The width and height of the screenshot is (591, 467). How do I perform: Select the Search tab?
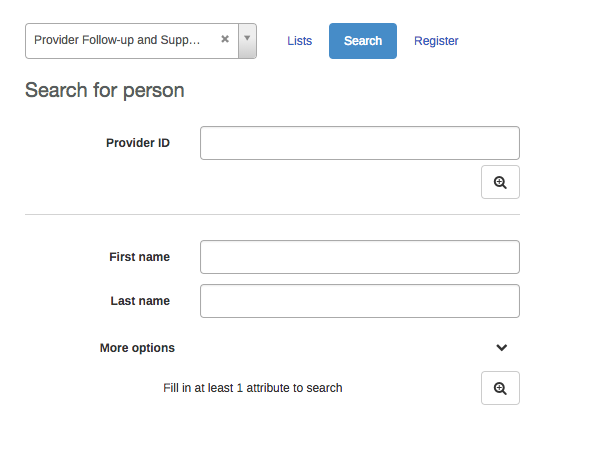click(x=363, y=41)
